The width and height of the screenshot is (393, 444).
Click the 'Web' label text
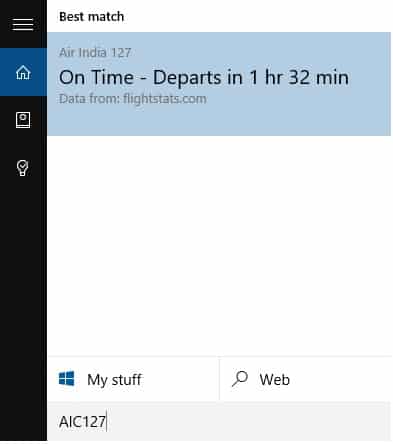[275, 380]
